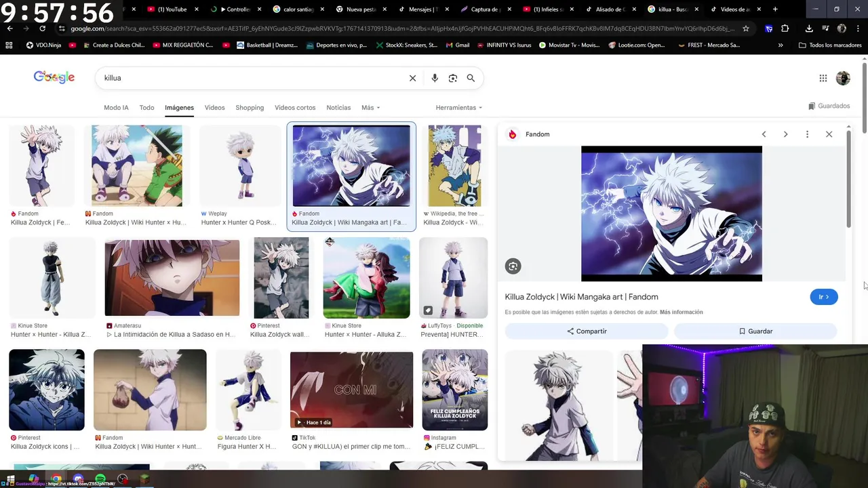This screenshot has width=868, height=488.
Task: Open the Google account avatar
Action: click(843, 78)
